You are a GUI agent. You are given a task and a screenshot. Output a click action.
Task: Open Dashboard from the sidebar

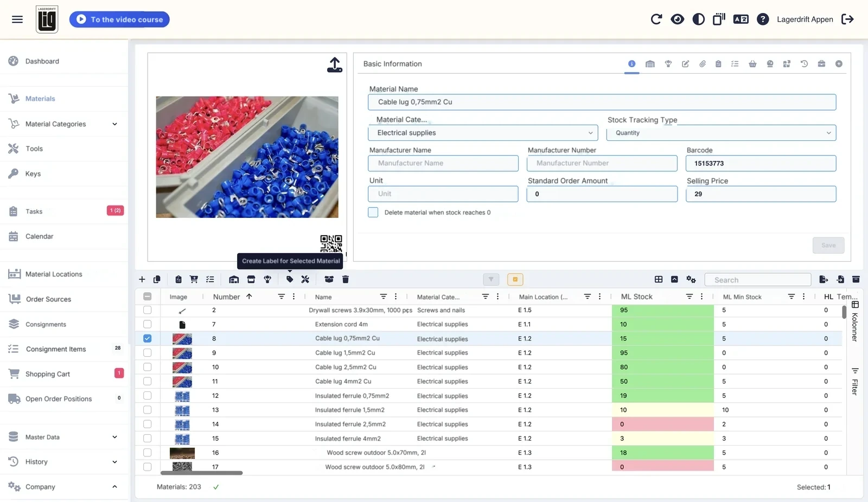[x=42, y=61]
